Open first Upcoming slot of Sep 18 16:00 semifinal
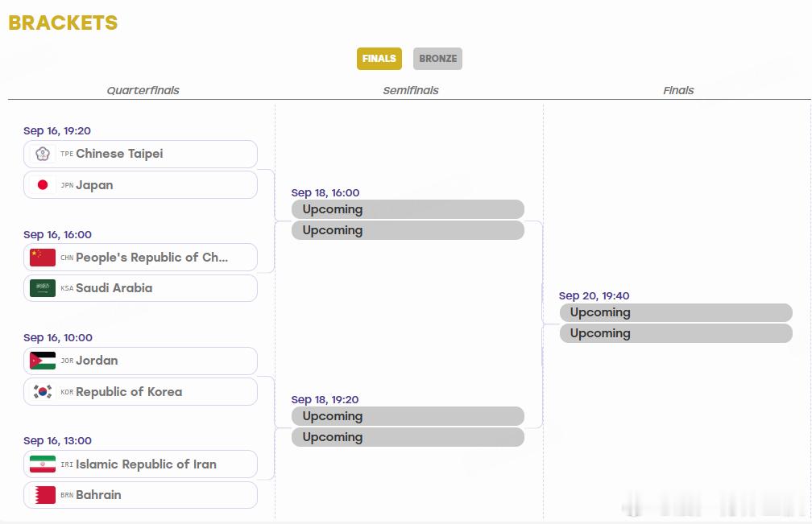Viewport: 812px width, 524px height. tap(408, 209)
